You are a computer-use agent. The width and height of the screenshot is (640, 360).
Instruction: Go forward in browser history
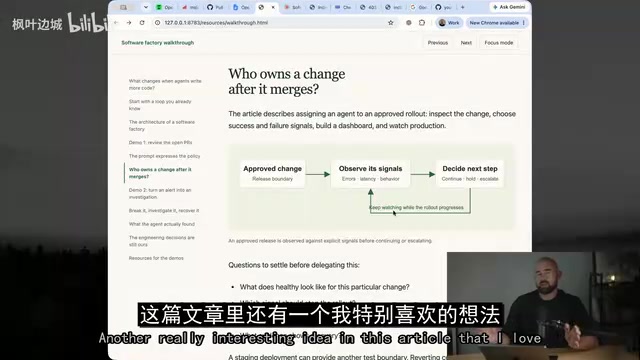(129, 23)
